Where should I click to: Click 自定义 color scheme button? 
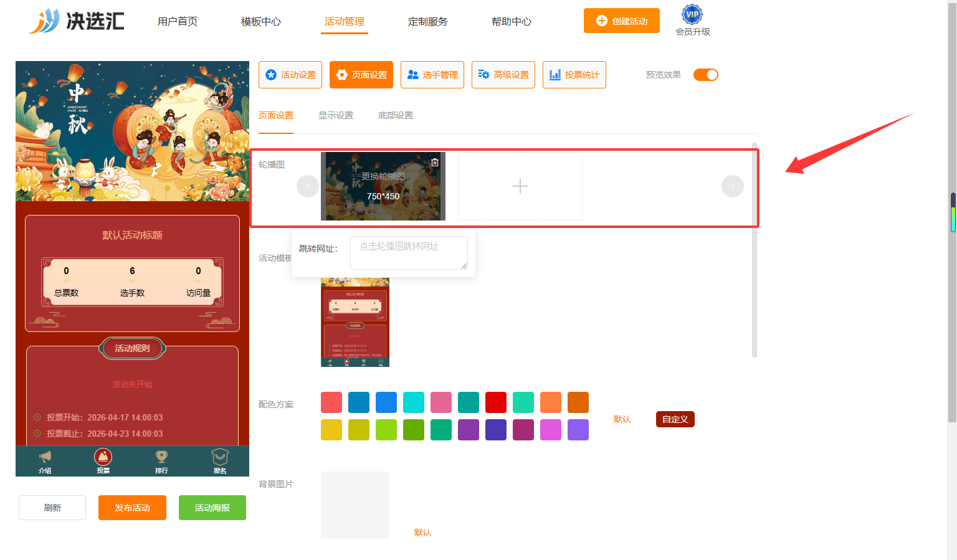click(x=675, y=419)
